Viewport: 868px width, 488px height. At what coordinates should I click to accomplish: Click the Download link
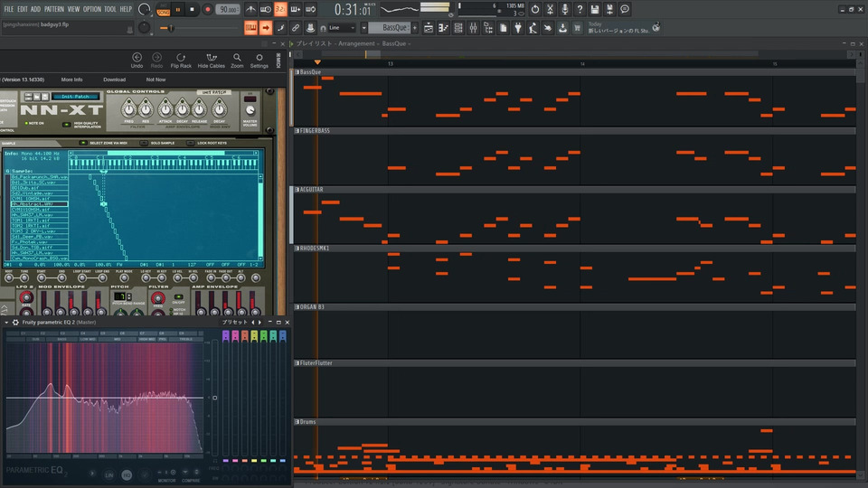115,80
